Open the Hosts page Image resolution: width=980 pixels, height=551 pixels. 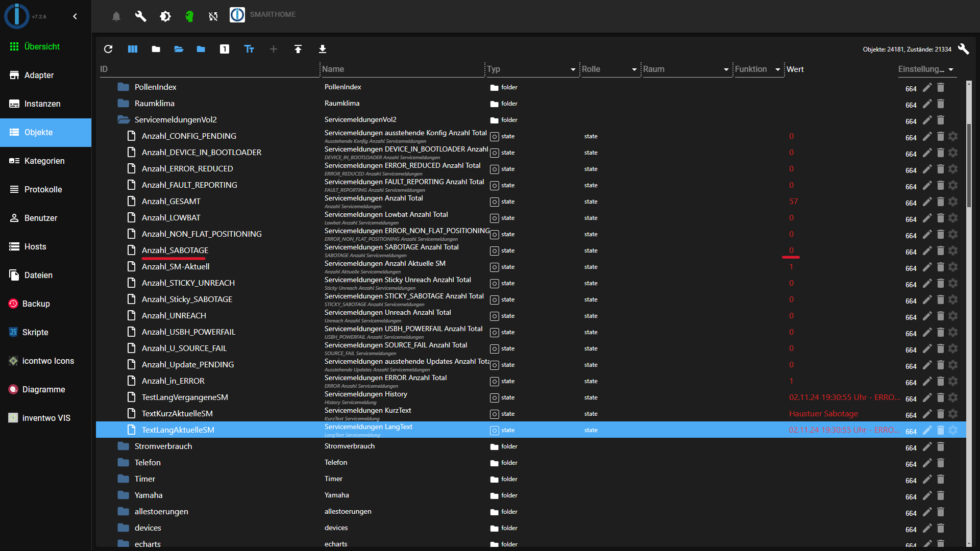[46, 246]
